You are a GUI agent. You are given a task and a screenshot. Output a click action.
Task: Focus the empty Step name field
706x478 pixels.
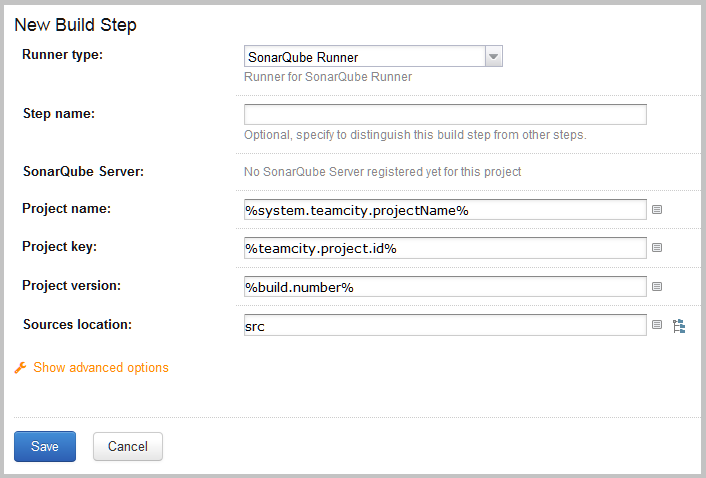click(445, 114)
